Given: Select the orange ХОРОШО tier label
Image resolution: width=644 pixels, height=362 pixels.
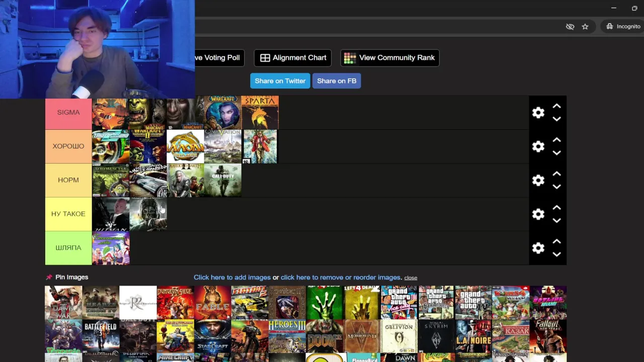Looking at the screenshot, I should 68,146.
